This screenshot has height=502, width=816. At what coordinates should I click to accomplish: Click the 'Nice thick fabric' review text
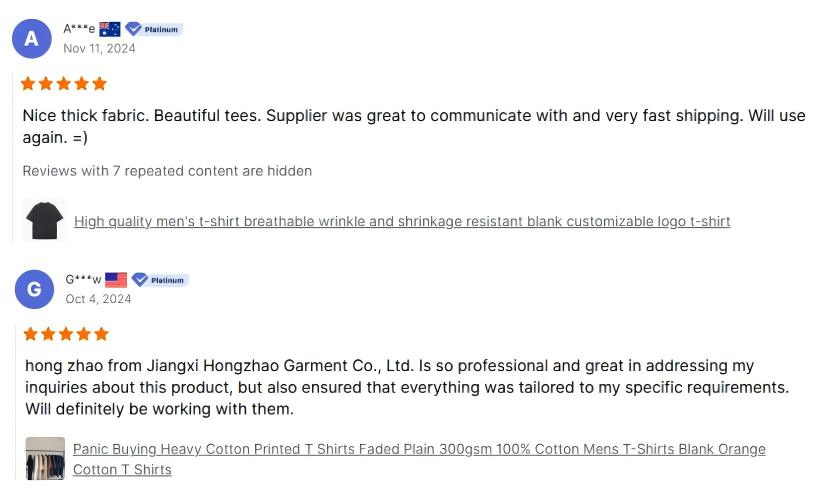point(413,126)
